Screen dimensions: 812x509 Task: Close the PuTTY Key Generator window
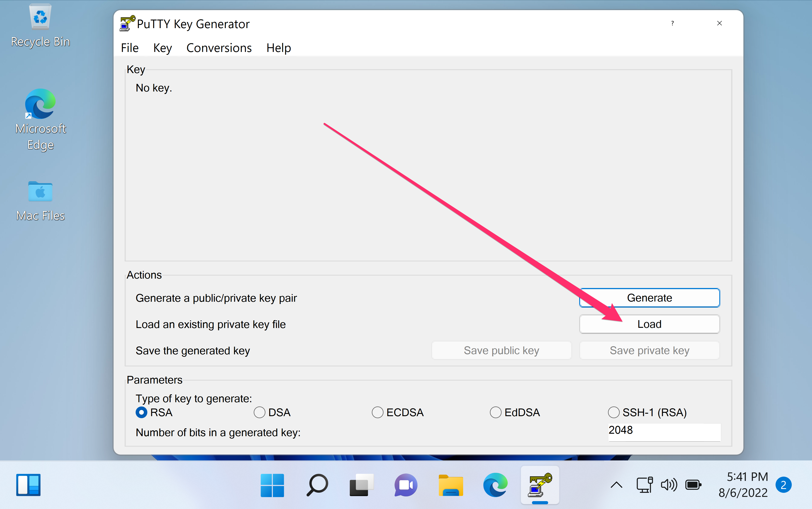coord(719,23)
